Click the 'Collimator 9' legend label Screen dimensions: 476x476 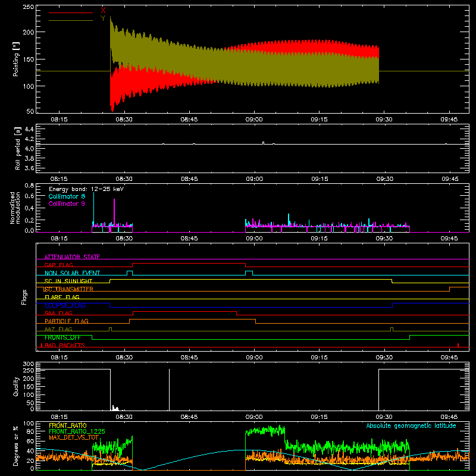[67, 203]
